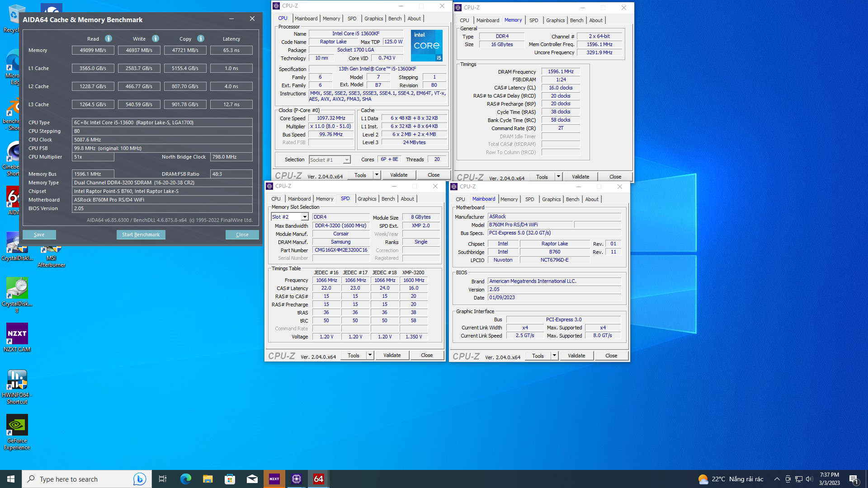
Task: Click the Write info icon in AIDA64
Action: (x=156, y=38)
